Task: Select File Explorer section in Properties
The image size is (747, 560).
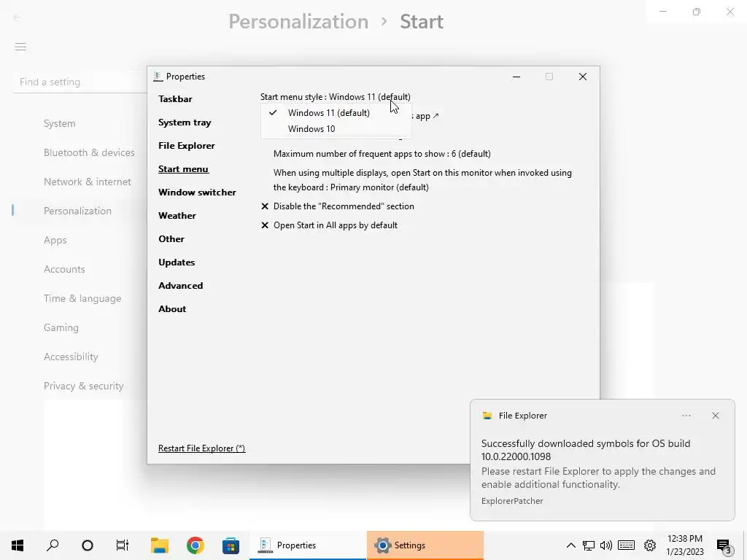Action: (187, 146)
